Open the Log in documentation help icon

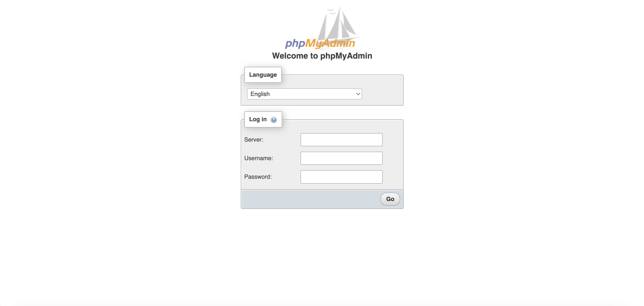(273, 120)
